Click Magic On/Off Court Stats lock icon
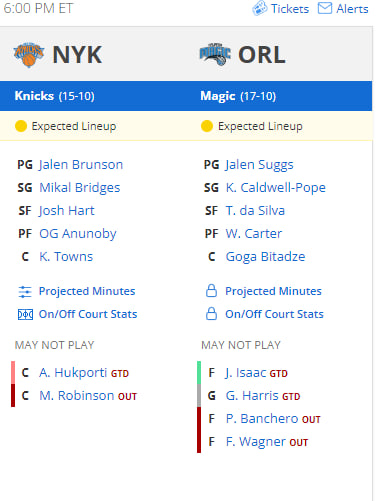The image size is (381, 501). coord(211,314)
